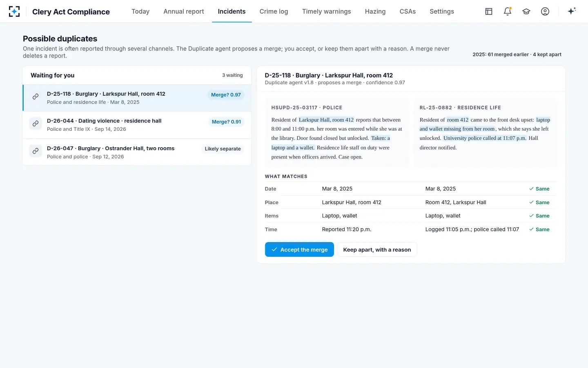Viewport: 588px width, 368px height.
Task: Click the 2025 merged earlier summary text
Action: point(517,54)
